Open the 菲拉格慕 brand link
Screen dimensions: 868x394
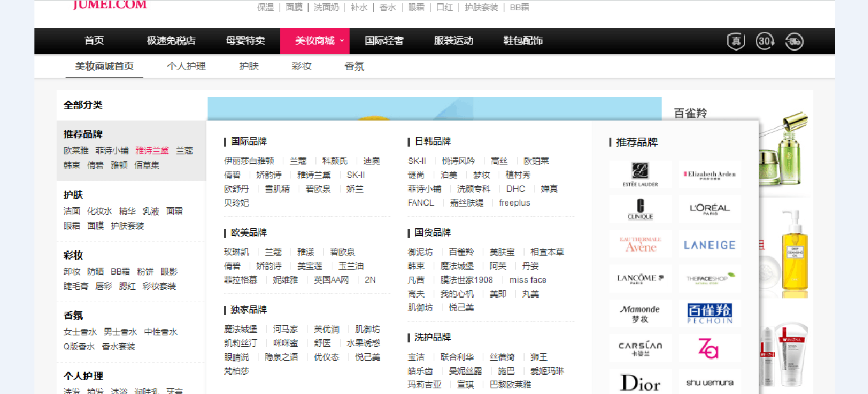click(241, 280)
